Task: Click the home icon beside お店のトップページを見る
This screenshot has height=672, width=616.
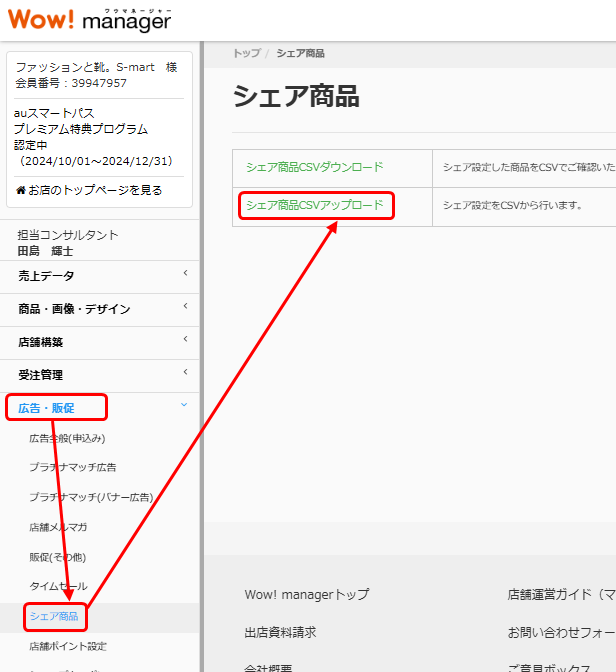Action: (x=21, y=190)
